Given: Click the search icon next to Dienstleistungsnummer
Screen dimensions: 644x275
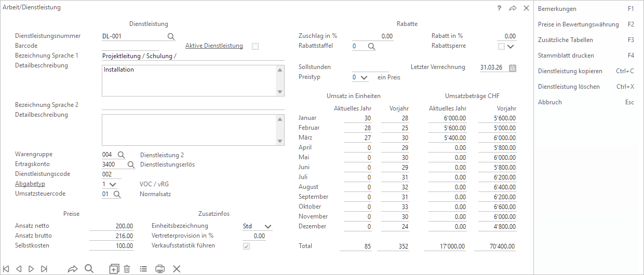Looking at the screenshot, I should [x=171, y=36].
